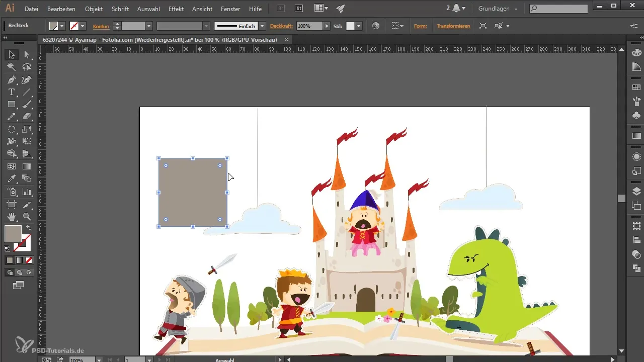Viewport: 644px width, 362px height.
Task: Select the Paintbrush tool
Action: [x=27, y=105]
